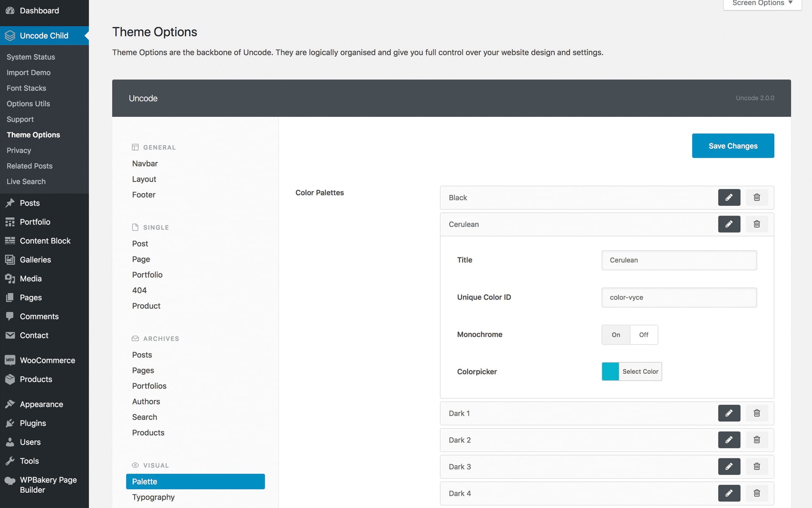
Task: Open the Typography settings section
Action: tap(153, 497)
